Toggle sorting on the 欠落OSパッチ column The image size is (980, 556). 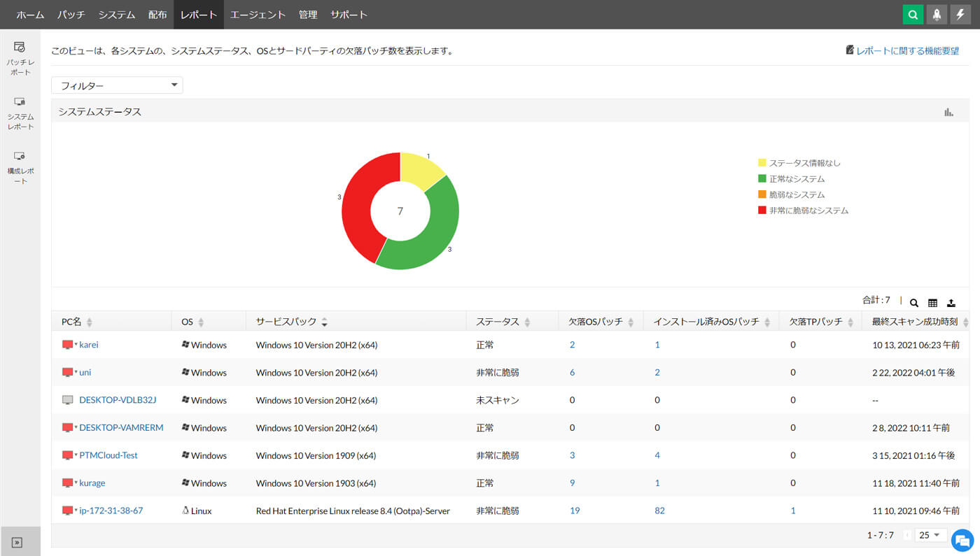coord(632,321)
